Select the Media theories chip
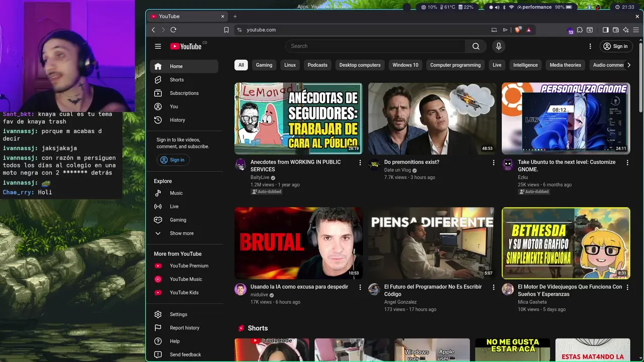 [x=565, y=65]
